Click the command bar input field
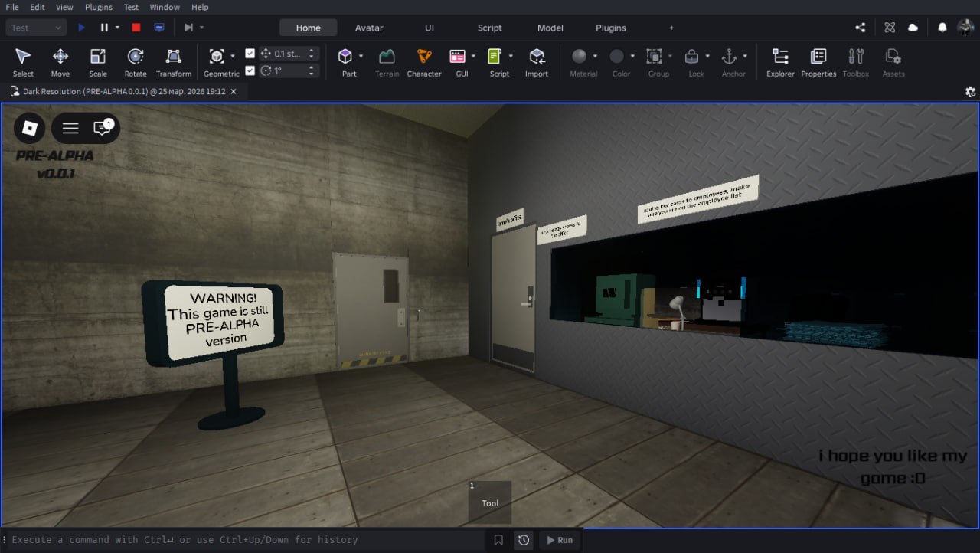 (245, 540)
